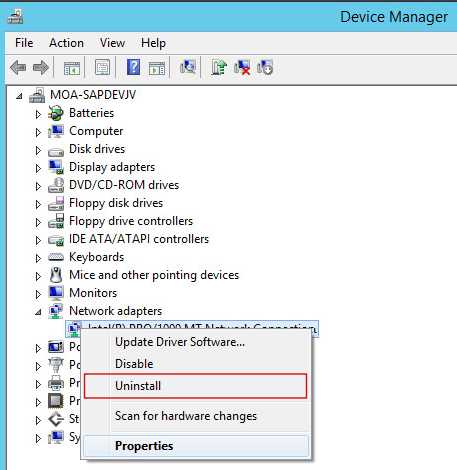Viewport: 457px width, 470px height.
Task: Expand the Display adapters node
Action: (x=38, y=168)
